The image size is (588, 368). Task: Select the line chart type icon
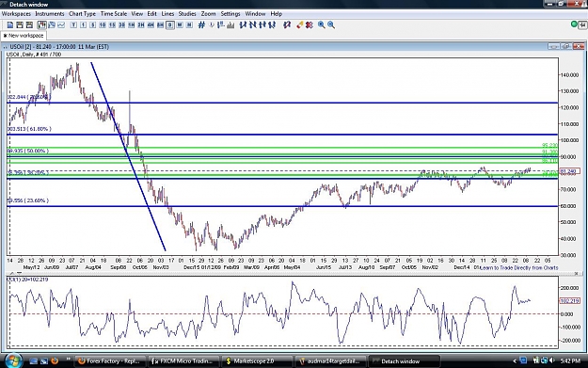[x=61, y=25]
